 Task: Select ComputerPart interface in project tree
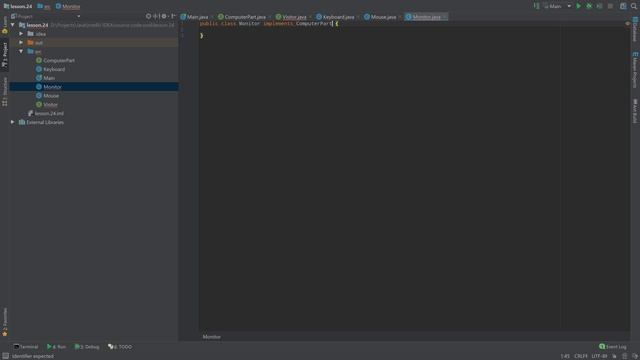(59, 60)
